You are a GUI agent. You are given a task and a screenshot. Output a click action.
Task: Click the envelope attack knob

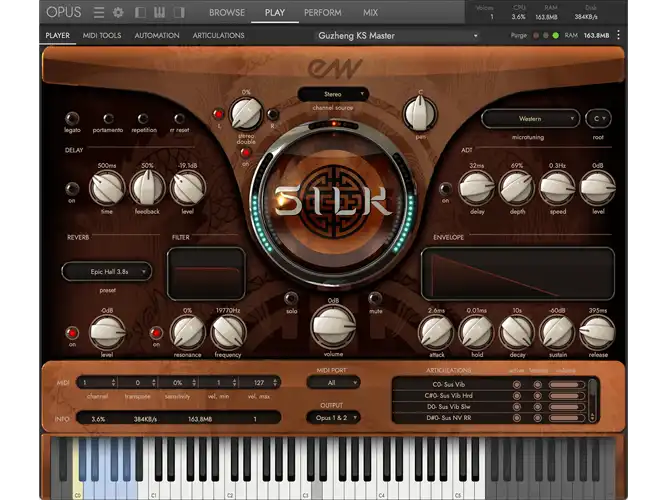tap(436, 332)
